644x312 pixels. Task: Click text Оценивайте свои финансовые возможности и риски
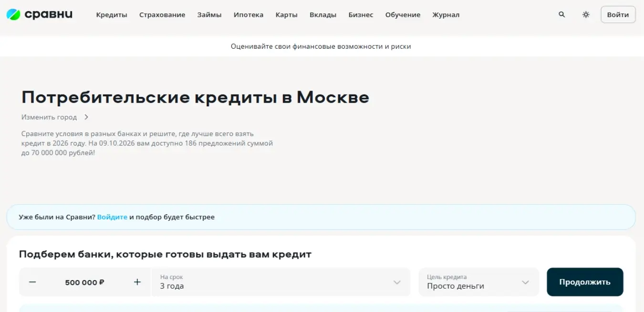321,46
